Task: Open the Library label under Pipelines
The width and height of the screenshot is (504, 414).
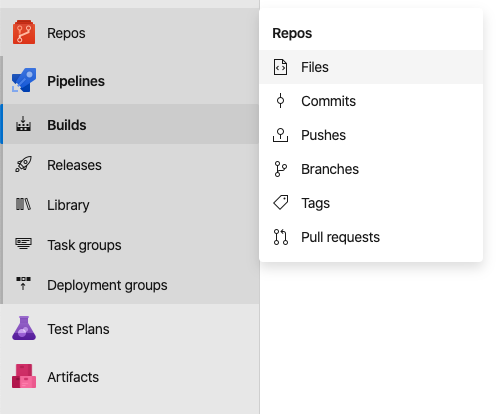Action: [x=68, y=205]
